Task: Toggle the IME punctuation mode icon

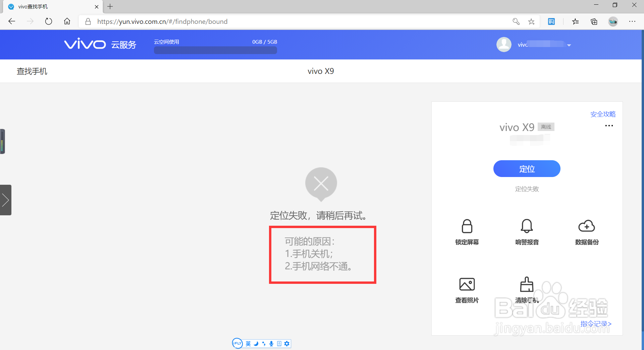Action: (x=264, y=344)
